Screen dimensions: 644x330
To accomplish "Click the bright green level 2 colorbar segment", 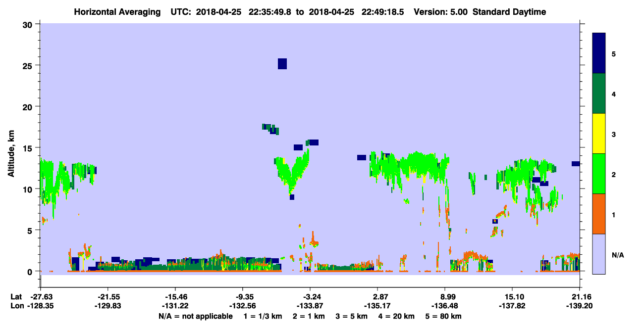I will pyautogui.click(x=599, y=174).
